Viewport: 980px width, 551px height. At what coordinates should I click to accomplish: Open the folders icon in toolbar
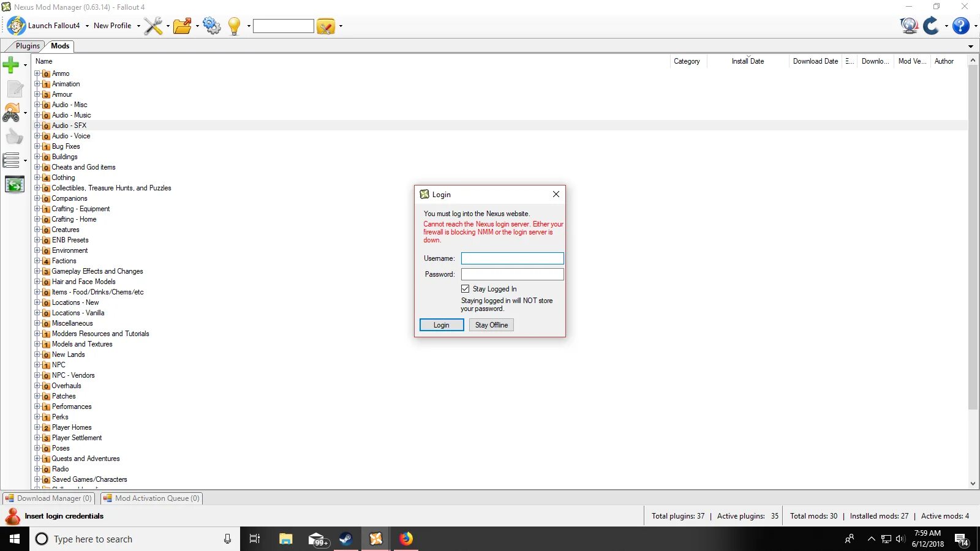[183, 26]
